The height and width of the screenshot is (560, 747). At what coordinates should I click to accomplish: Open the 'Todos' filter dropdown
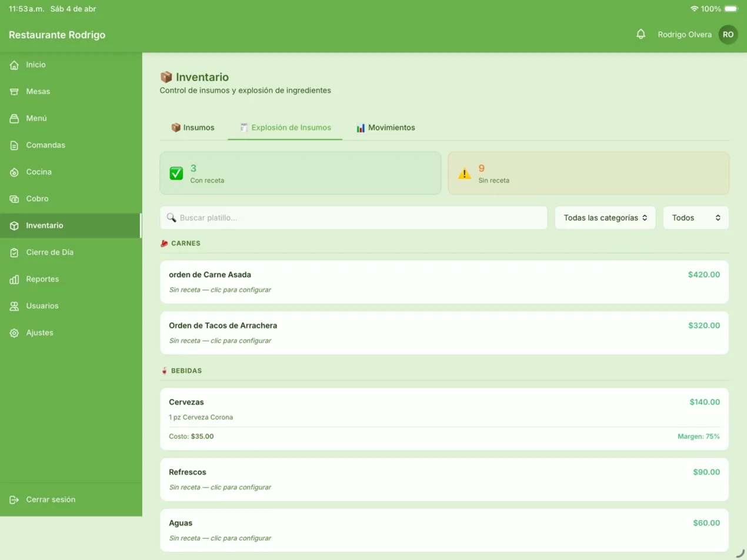click(x=695, y=218)
